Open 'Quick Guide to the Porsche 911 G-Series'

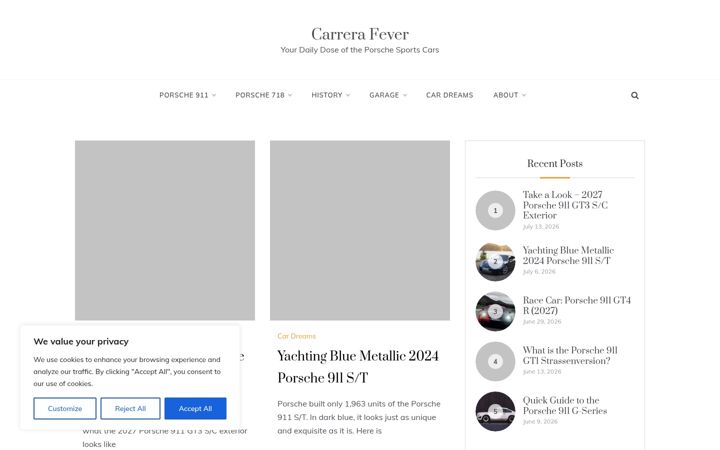pyautogui.click(x=565, y=405)
